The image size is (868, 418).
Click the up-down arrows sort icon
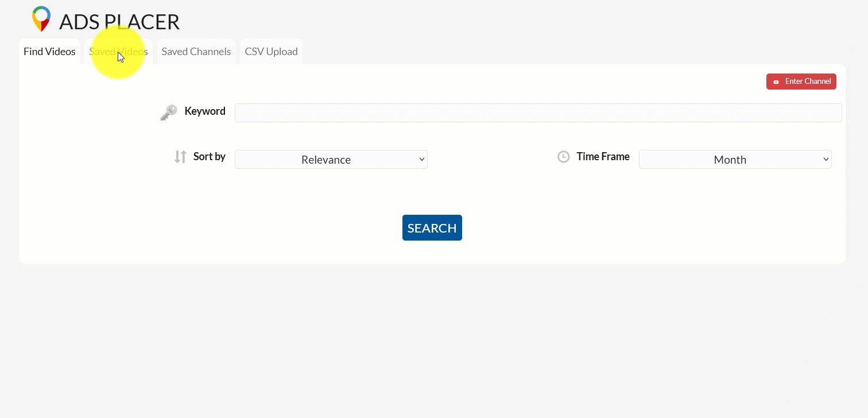pyautogui.click(x=180, y=157)
